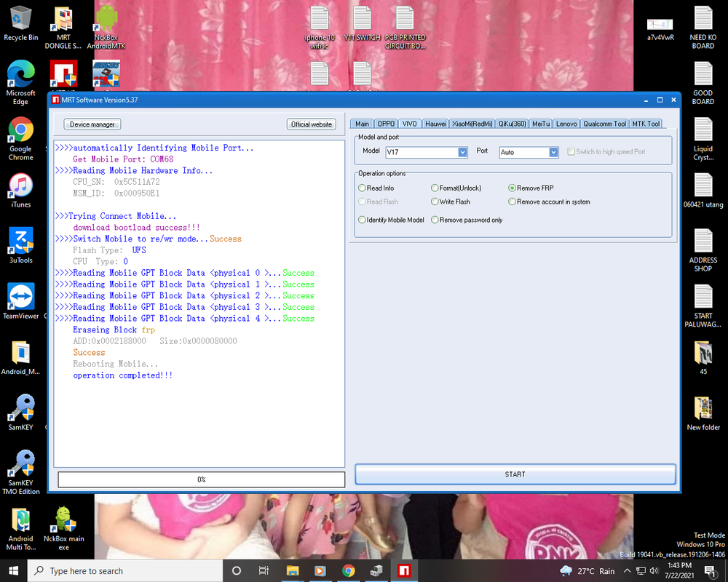
Task: Expand the Port dropdown showing Auto
Action: 553,152
